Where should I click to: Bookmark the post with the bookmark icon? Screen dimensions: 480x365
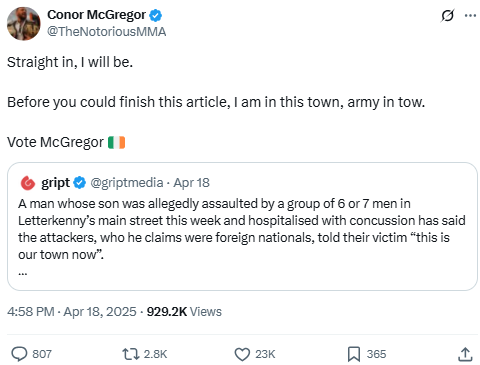[354, 354]
